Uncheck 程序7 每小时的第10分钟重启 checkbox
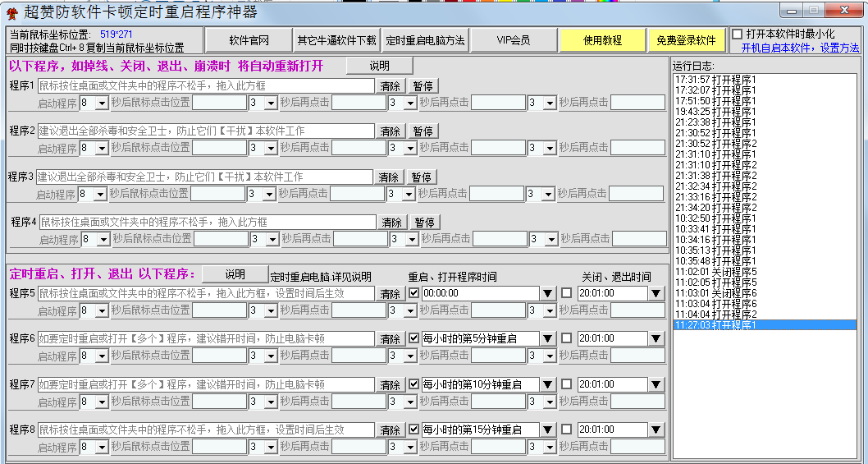The height and width of the screenshot is (464, 868). click(x=413, y=384)
